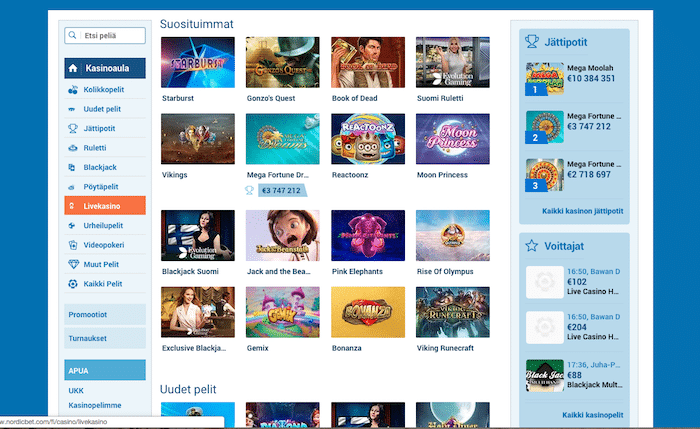Click the Urheilupelit ball icon
Viewport: 700px width, 429px height.
pos(72,226)
